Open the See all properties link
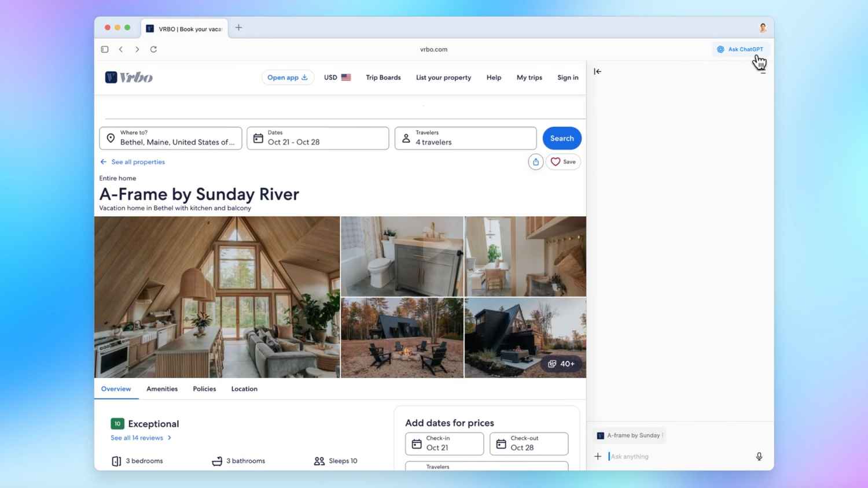 pyautogui.click(x=138, y=162)
